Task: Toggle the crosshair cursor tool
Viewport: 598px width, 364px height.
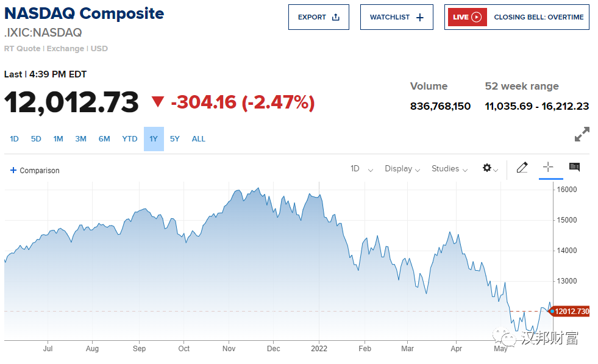Action: tap(548, 167)
